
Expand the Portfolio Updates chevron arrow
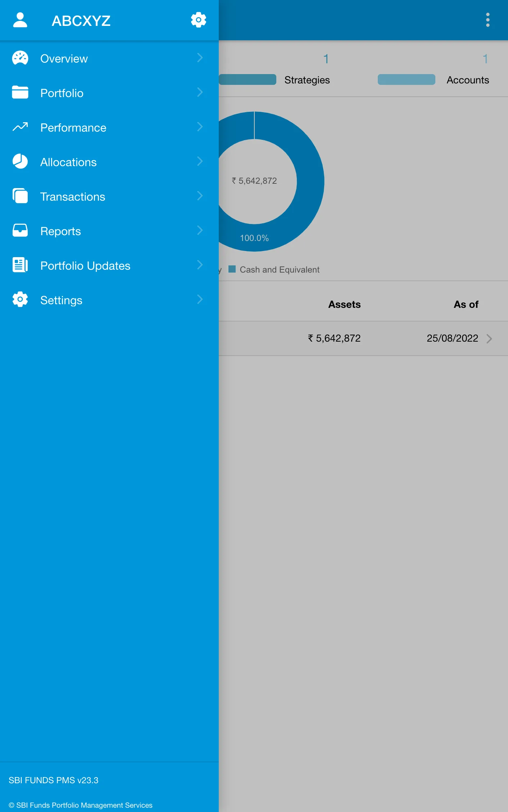click(200, 265)
